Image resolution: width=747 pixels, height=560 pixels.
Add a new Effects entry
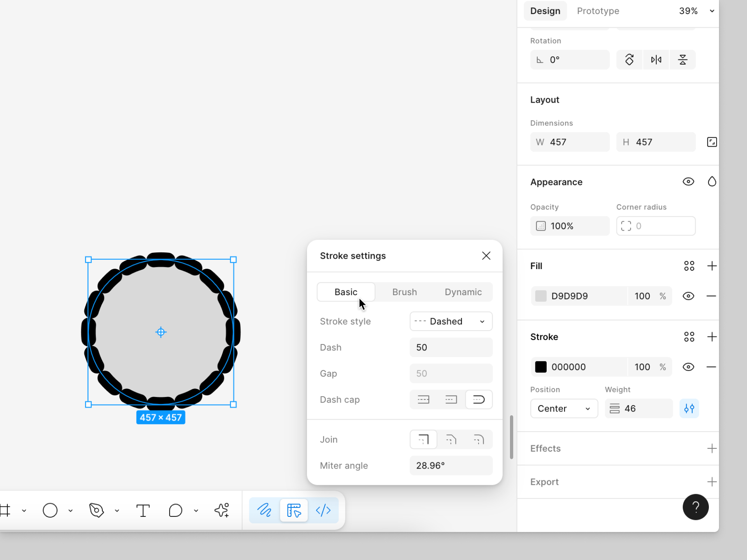pyautogui.click(x=712, y=448)
